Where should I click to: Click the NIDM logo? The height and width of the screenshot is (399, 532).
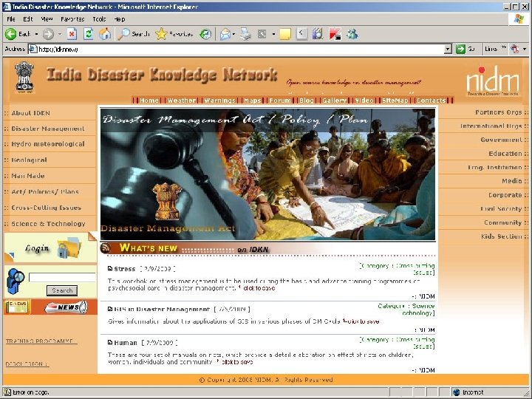click(493, 81)
